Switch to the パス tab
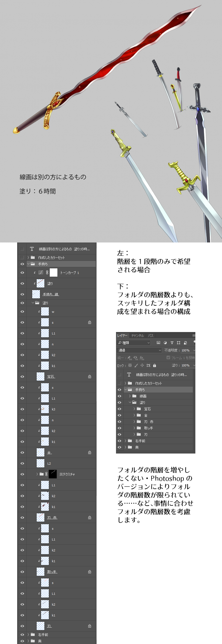 pyautogui.click(x=151, y=336)
